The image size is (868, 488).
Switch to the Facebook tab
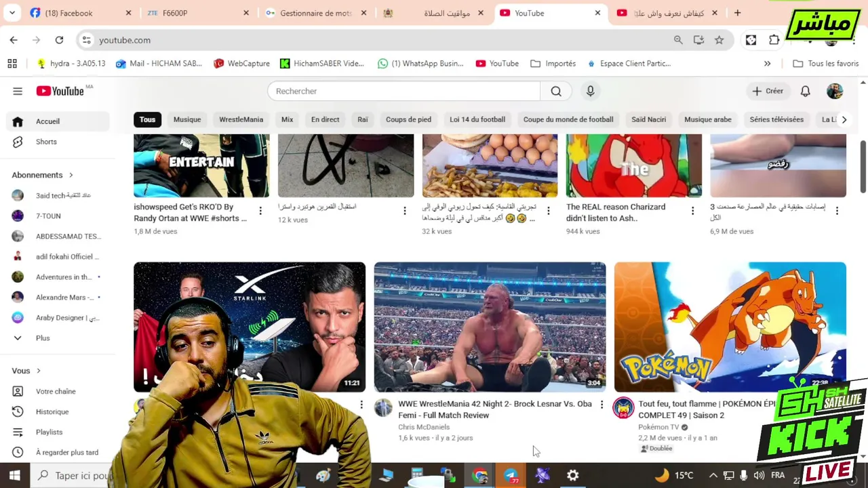81,13
